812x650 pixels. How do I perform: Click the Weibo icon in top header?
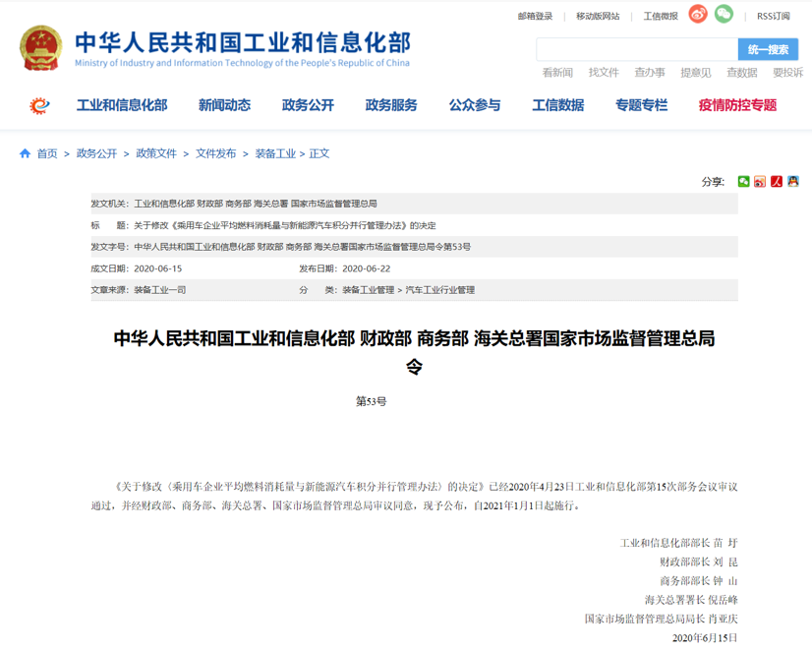(697, 14)
